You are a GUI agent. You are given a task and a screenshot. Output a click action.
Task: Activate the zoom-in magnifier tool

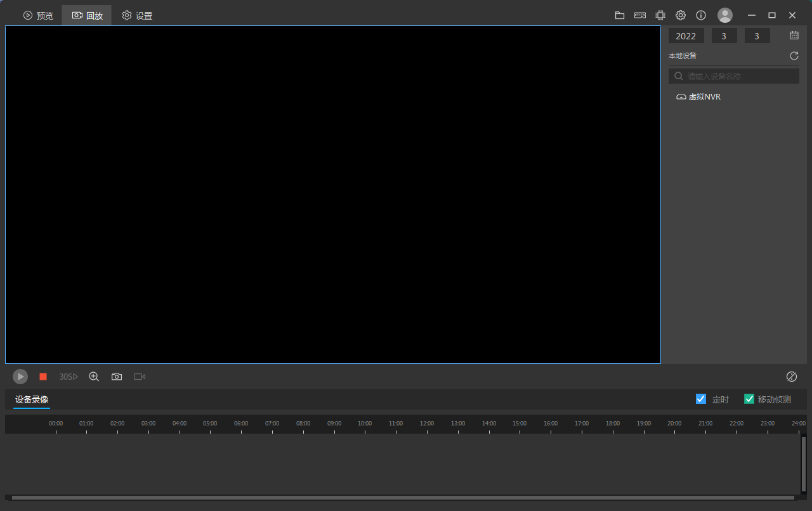pyautogui.click(x=94, y=377)
